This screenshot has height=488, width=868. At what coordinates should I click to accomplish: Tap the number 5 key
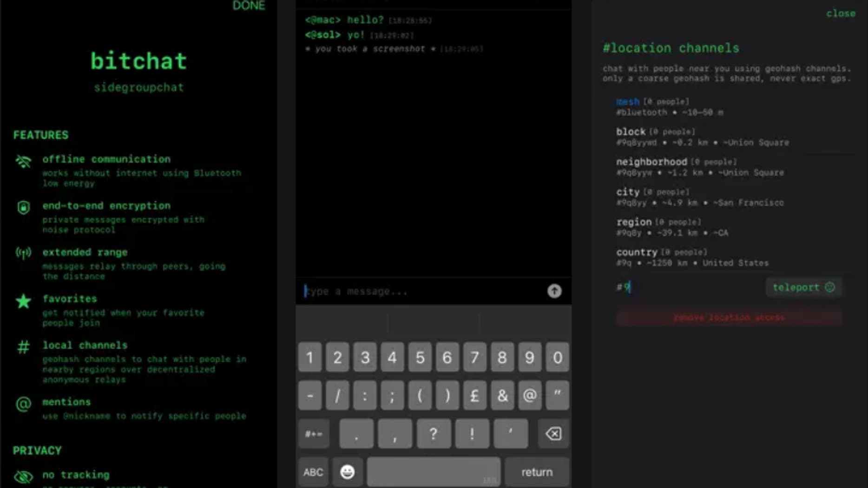click(x=420, y=358)
